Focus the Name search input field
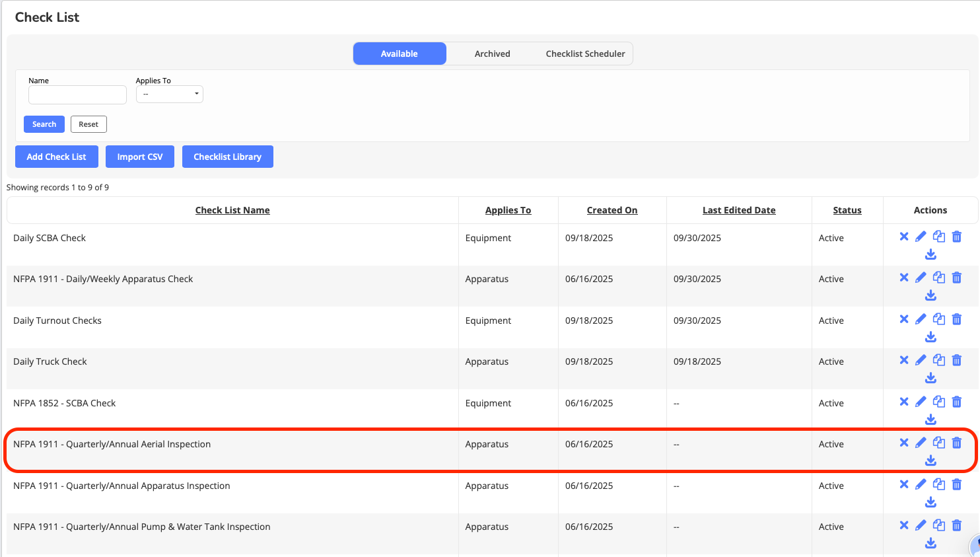The height and width of the screenshot is (557, 980). (77, 94)
